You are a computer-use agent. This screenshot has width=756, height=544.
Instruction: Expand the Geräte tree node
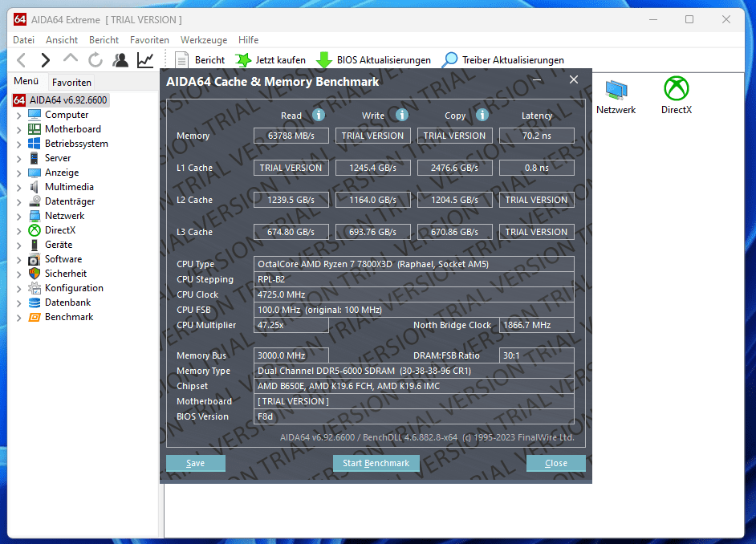point(18,246)
